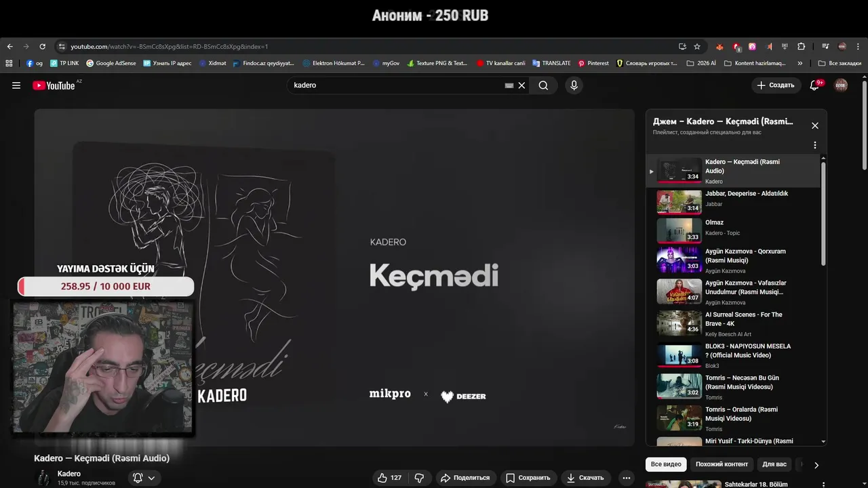This screenshot has height=488, width=868.
Task: Open the TP LINK bookmark
Action: (x=64, y=63)
